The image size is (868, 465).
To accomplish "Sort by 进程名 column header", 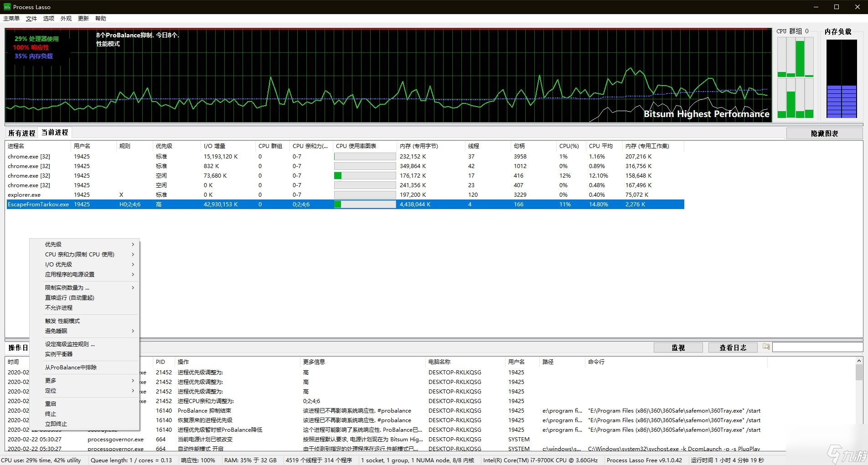I will [x=38, y=146].
